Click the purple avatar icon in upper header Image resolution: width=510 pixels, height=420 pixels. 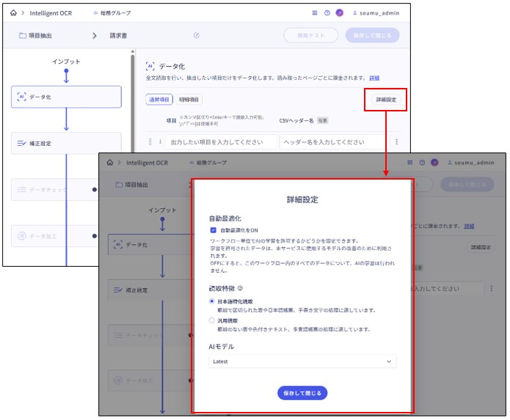pyautogui.click(x=339, y=13)
